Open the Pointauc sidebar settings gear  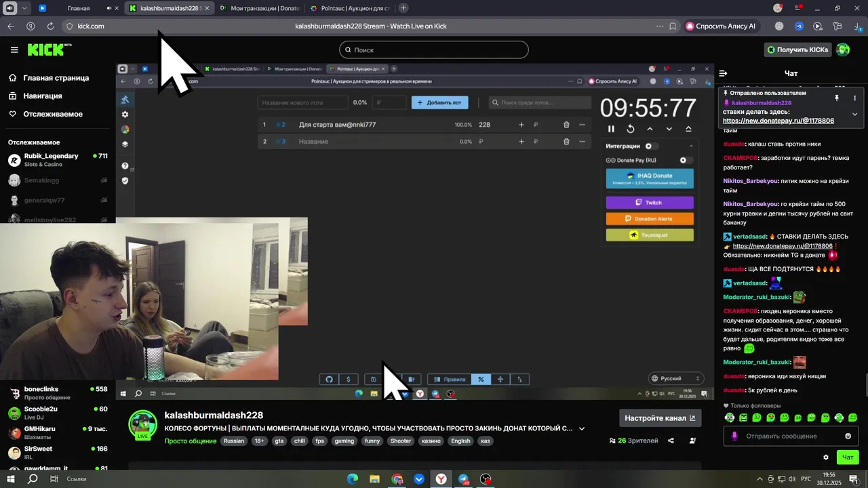coord(125,115)
